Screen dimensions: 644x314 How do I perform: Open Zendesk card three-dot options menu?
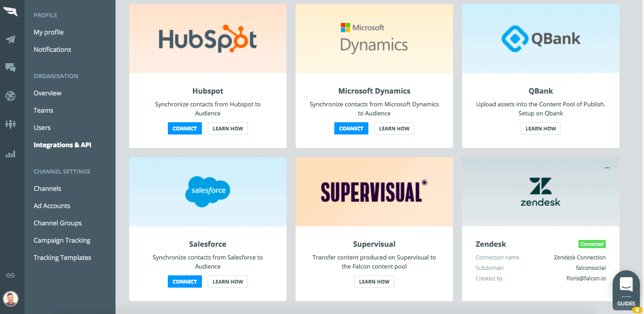coord(607,168)
